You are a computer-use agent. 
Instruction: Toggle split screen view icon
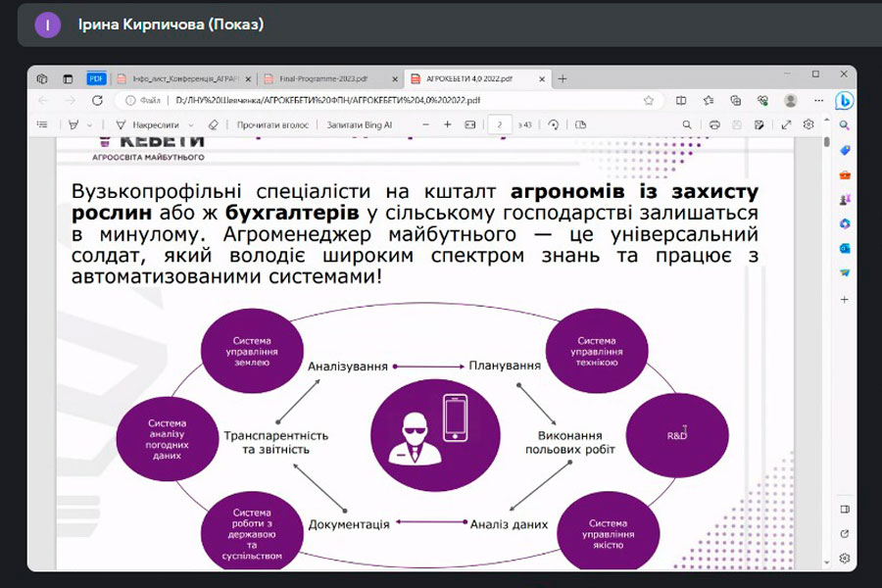click(681, 100)
